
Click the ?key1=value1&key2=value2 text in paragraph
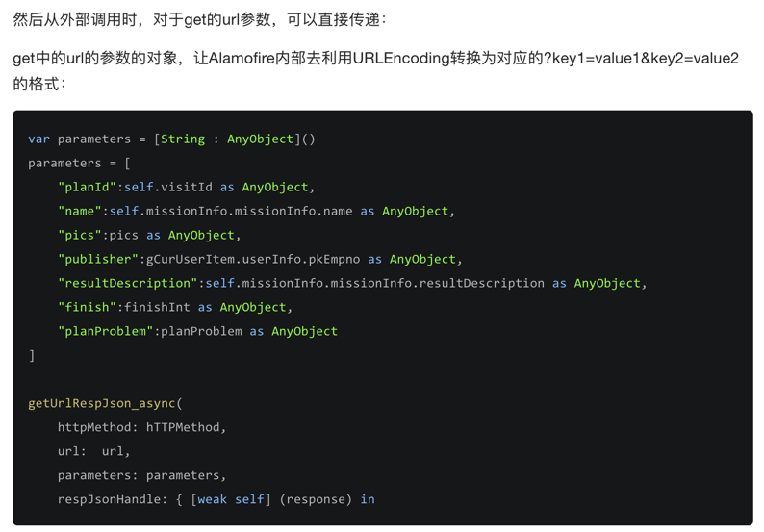point(642,58)
